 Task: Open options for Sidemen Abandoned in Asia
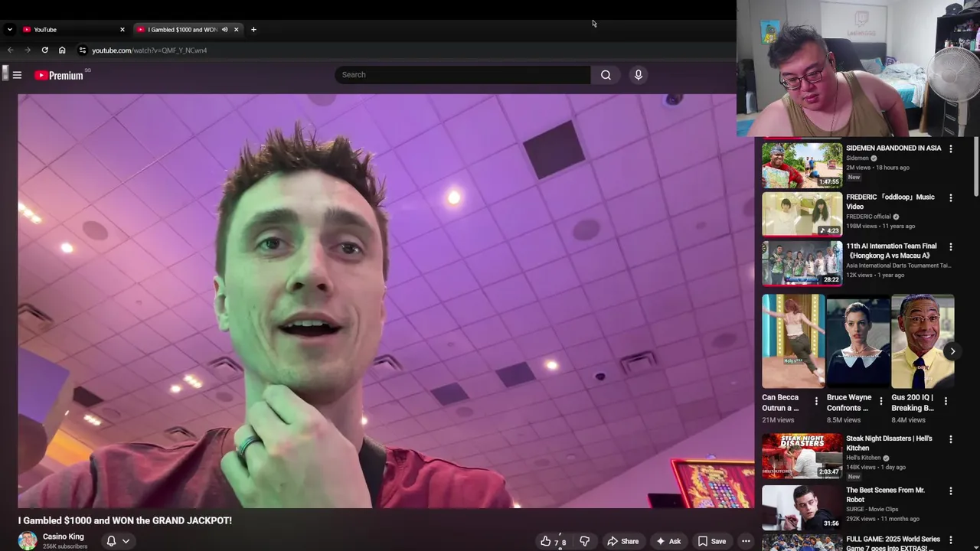tap(951, 149)
